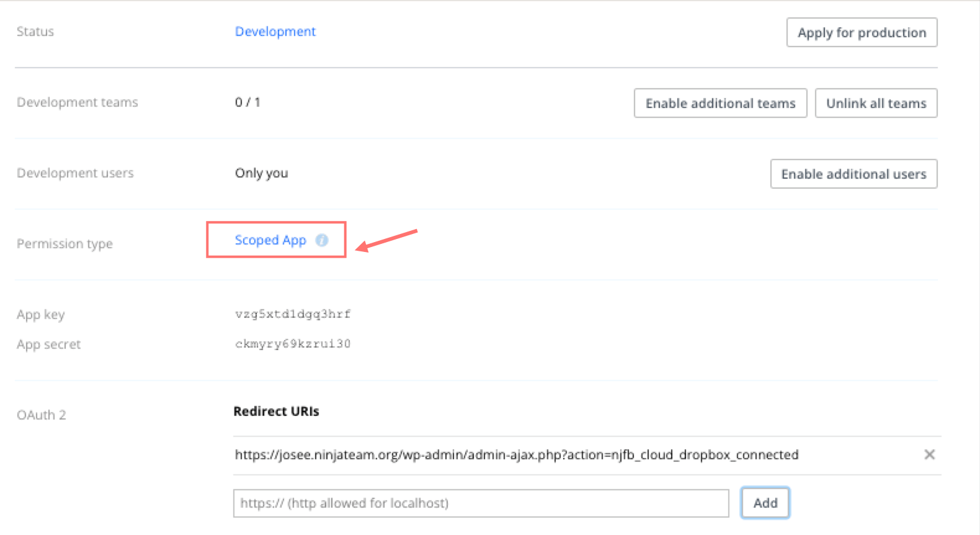The width and height of the screenshot is (980, 535).
Task: Click the Only you users value
Action: [x=261, y=173]
